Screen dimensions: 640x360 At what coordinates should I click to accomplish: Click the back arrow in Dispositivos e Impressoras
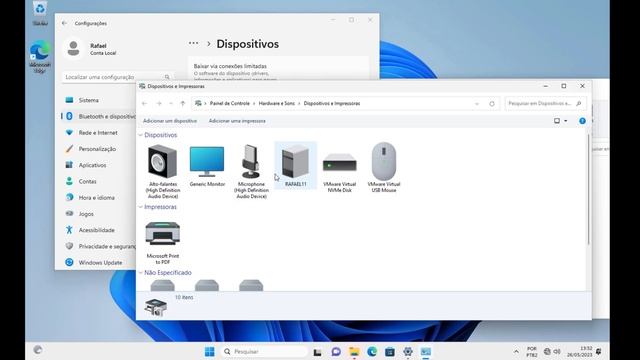click(x=144, y=104)
